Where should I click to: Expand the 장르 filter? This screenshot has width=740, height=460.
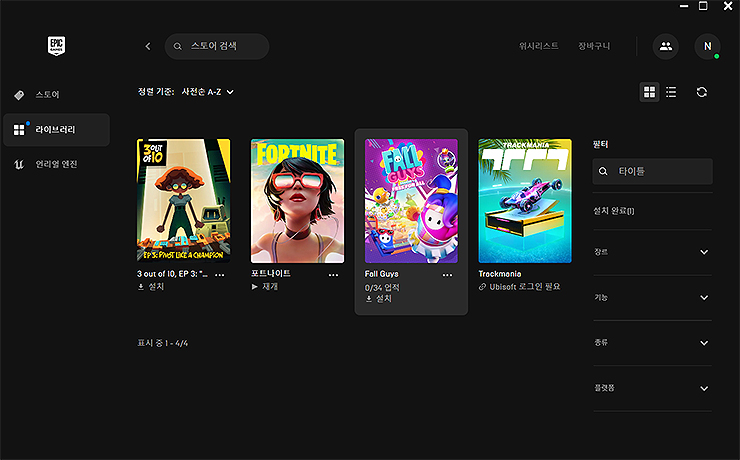click(x=653, y=252)
